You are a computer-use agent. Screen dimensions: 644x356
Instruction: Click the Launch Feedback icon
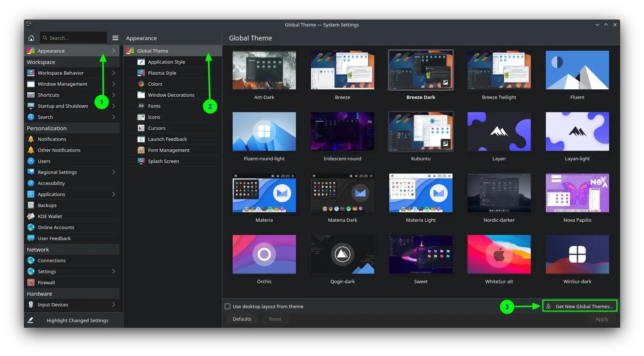tap(141, 139)
